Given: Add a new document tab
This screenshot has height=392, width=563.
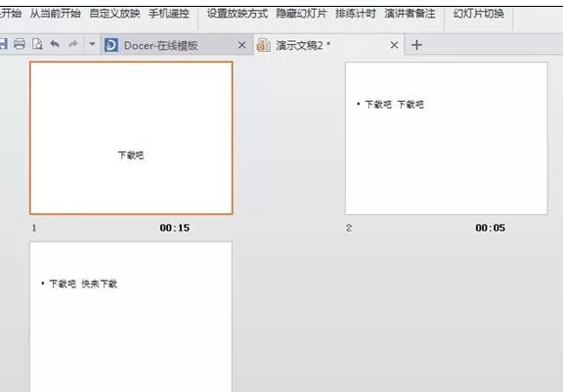Looking at the screenshot, I should click(416, 45).
